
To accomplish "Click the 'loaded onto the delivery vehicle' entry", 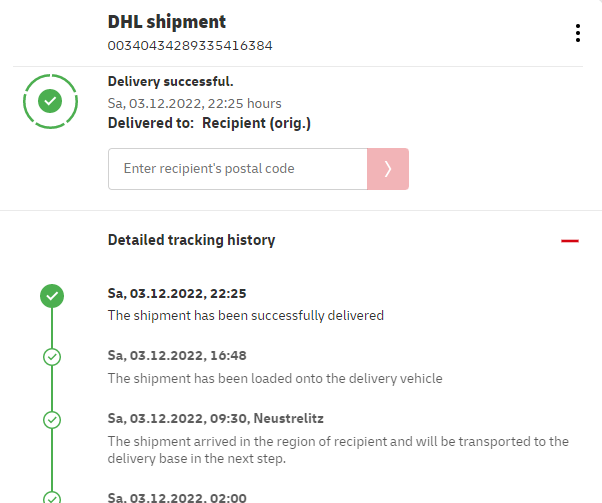I will (x=274, y=378).
